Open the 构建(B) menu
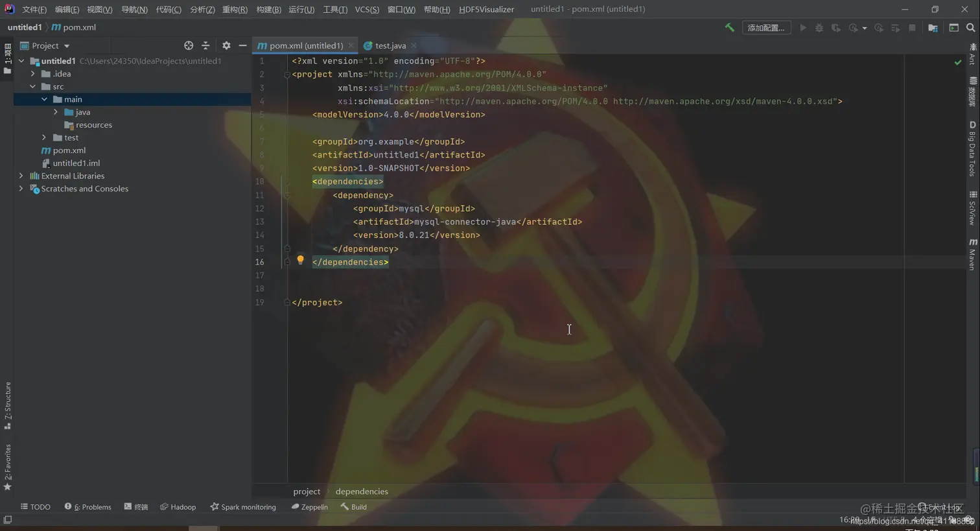This screenshot has width=980, height=531. (x=268, y=9)
